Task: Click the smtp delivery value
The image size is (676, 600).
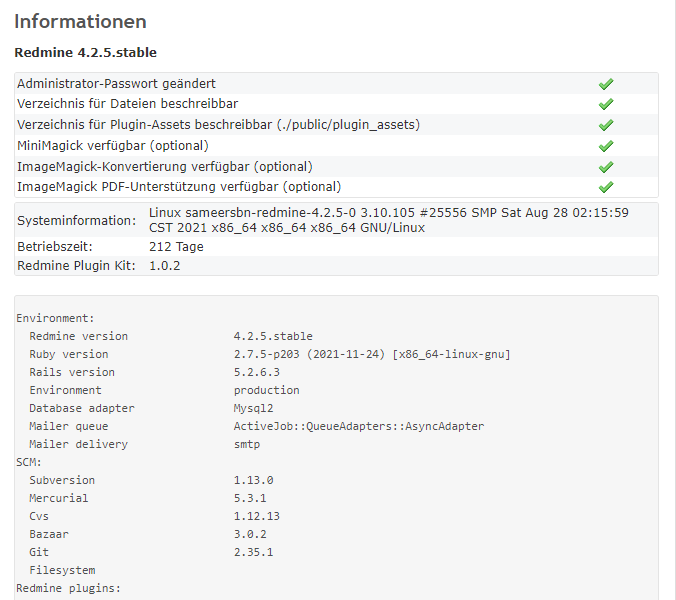Action: (x=247, y=444)
